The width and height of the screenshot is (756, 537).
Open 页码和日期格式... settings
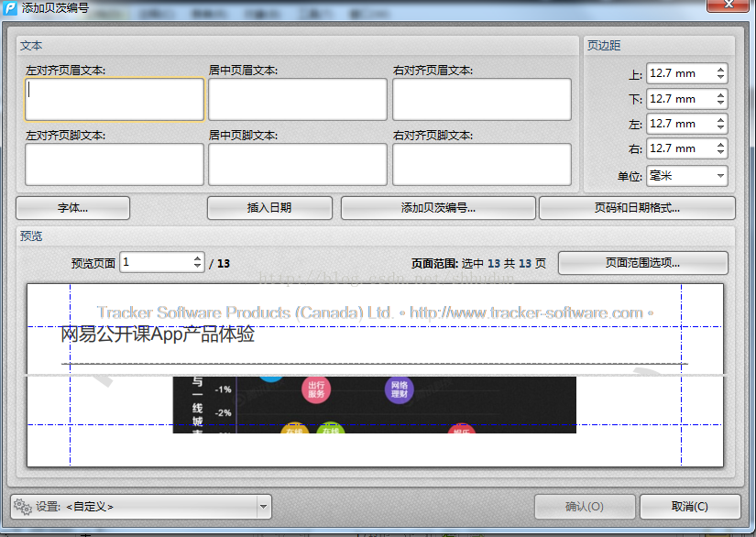click(x=637, y=208)
